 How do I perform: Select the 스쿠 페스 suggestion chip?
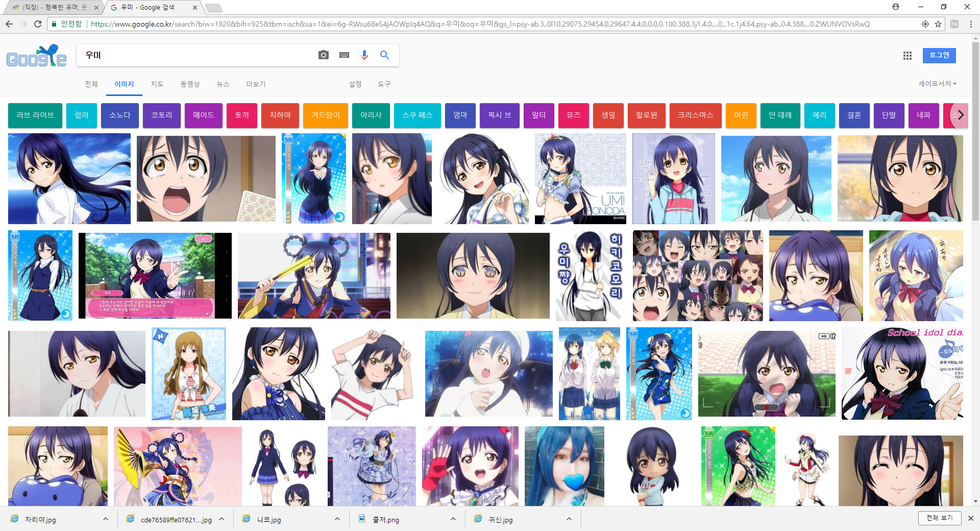(418, 115)
